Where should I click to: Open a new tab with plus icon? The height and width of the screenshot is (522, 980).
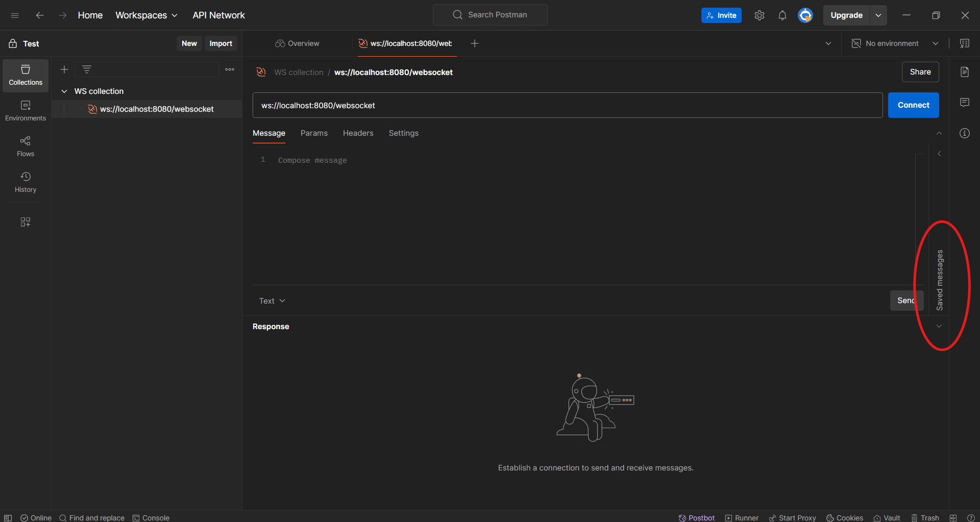(x=475, y=43)
